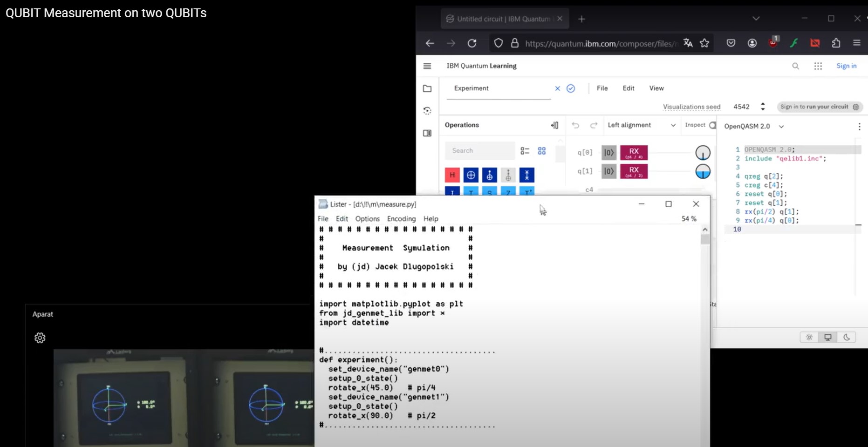
Task: Open the composer File menu
Action: pos(602,88)
